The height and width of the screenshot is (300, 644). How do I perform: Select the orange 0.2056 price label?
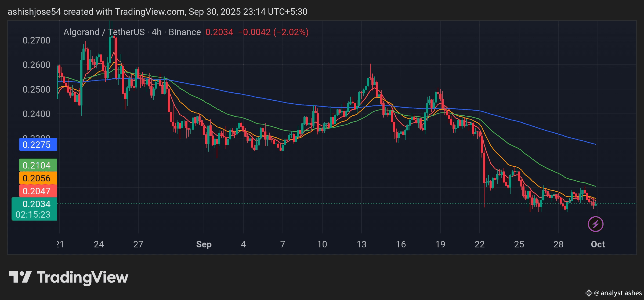pos(38,178)
